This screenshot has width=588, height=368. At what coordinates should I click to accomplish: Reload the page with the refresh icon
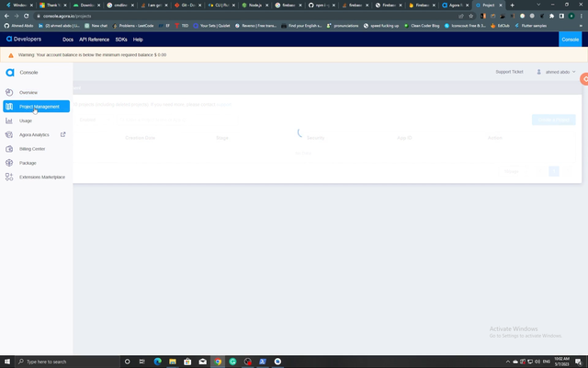pyautogui.click(x=27, y=17)
